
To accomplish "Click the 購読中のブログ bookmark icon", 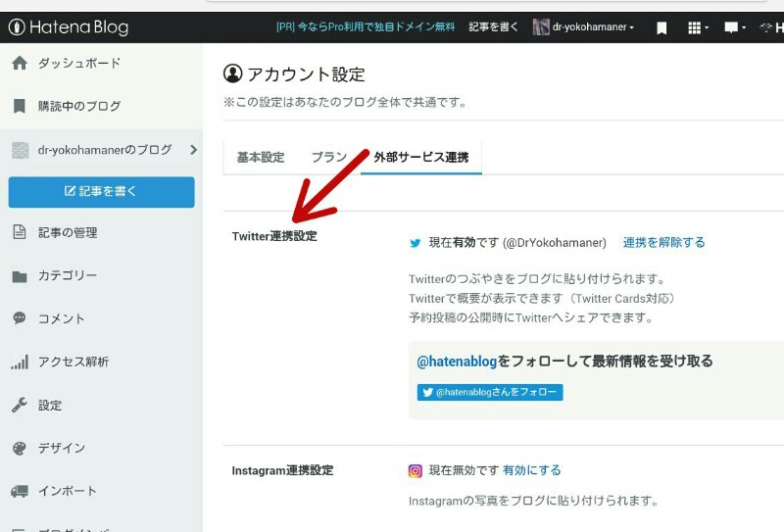I will (19, 106).
